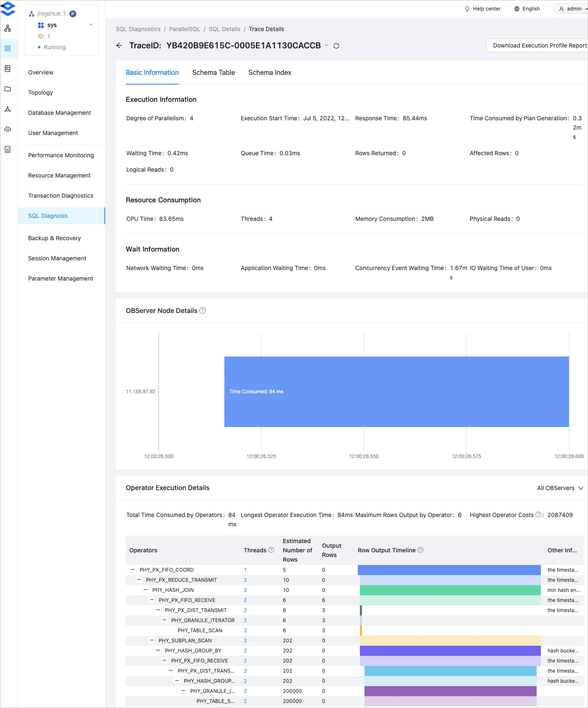The width and height of the screenshot is (588, 708).
Task: Navigate to SQL Diagnostics breadcrumb
Action: coord(138,29)
